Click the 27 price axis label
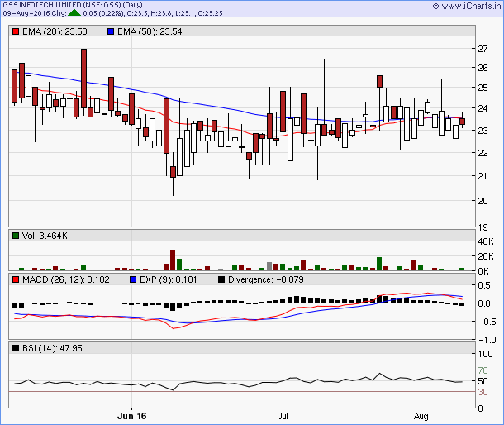The height and width of the screenshot is (425, 504). pyautogui.click(x=483, y=49)
